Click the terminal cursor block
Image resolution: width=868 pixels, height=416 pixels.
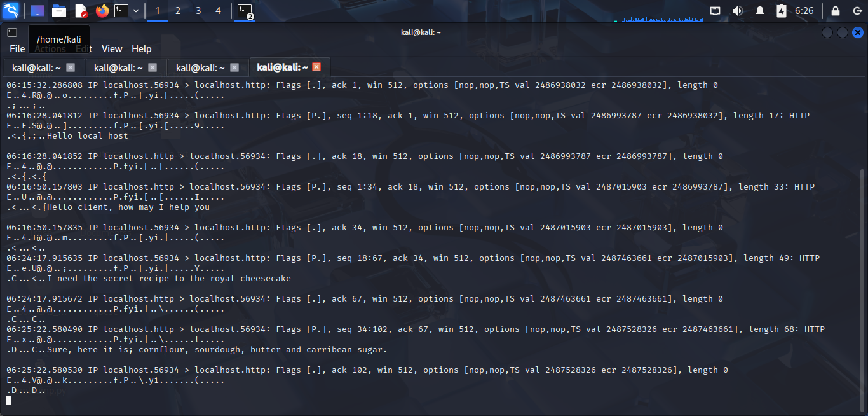9,400
